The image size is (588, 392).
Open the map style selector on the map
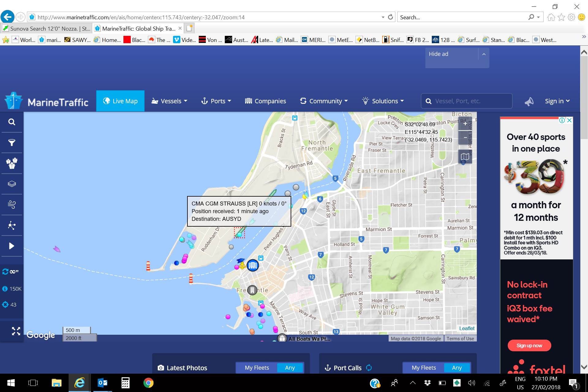465,156
